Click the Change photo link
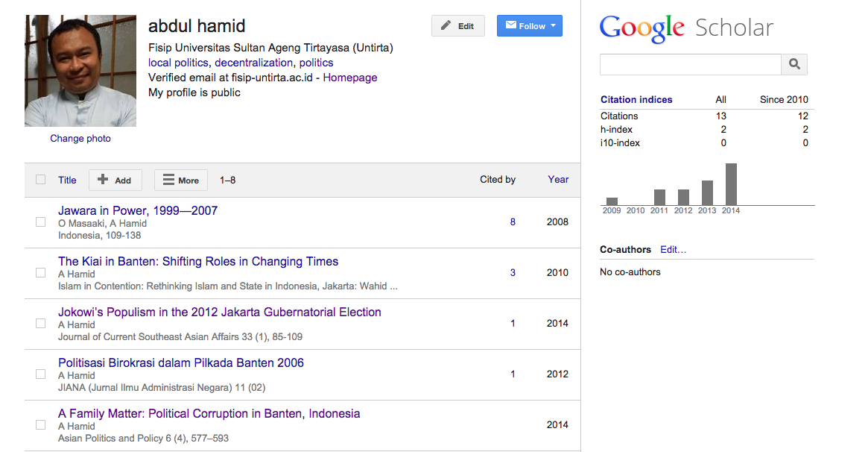Viewport: 868px width, 452px height. [x=80, y=139]
